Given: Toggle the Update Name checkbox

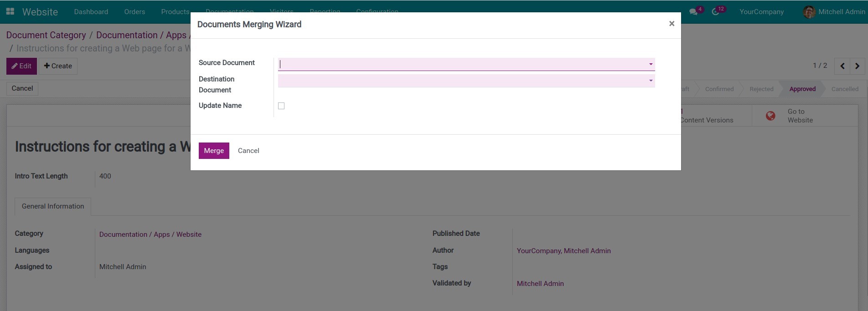Looking at the screenshot, I should tap(281, 106).
